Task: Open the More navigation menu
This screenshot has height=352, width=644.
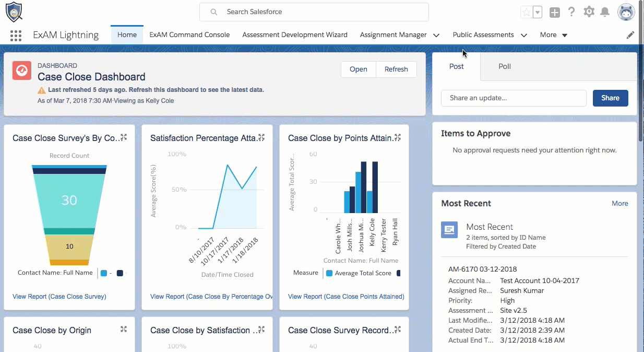Action: pos(554,35)
